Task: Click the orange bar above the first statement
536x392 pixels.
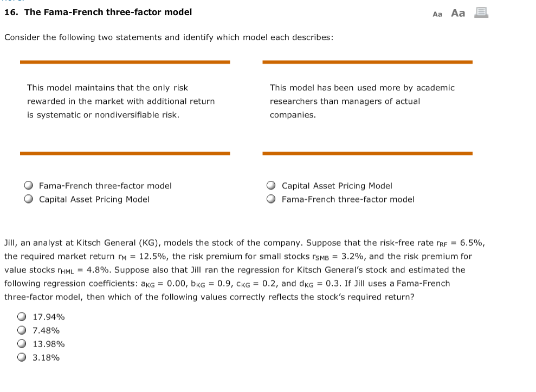Action: point(125,62)
